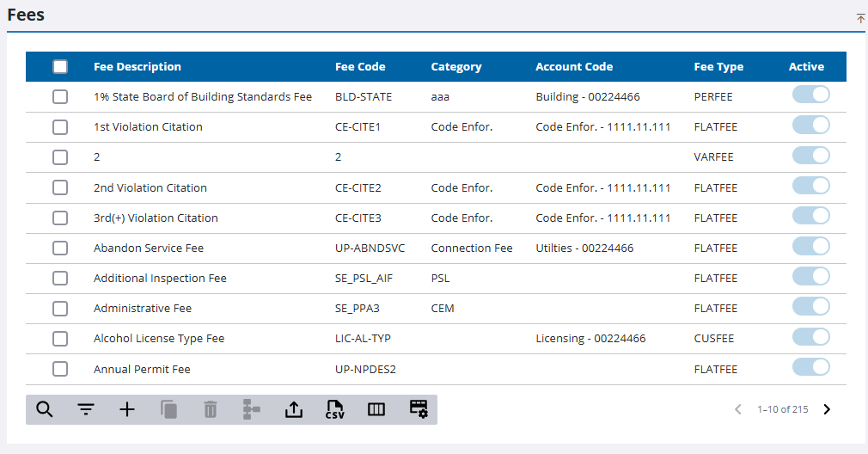868x454 pixels.
Task: Click the upload/export arrow icon
Action: [x=293, y=410]
